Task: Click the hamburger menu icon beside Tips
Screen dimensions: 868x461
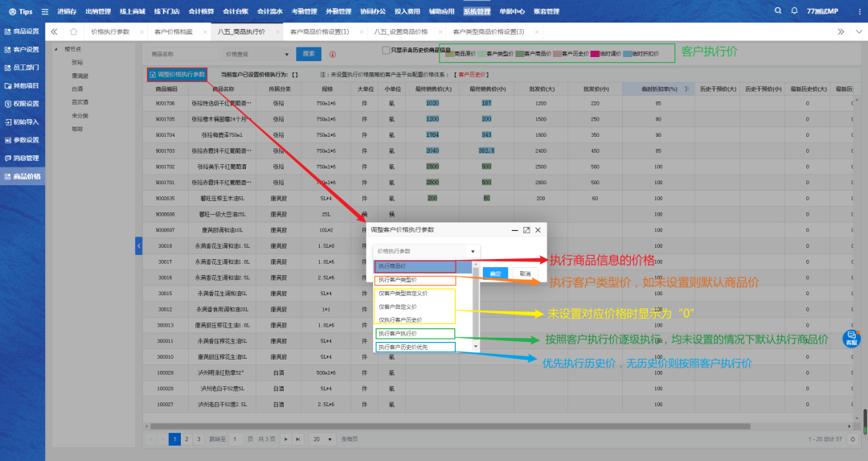Action: (x=44, y=11)
